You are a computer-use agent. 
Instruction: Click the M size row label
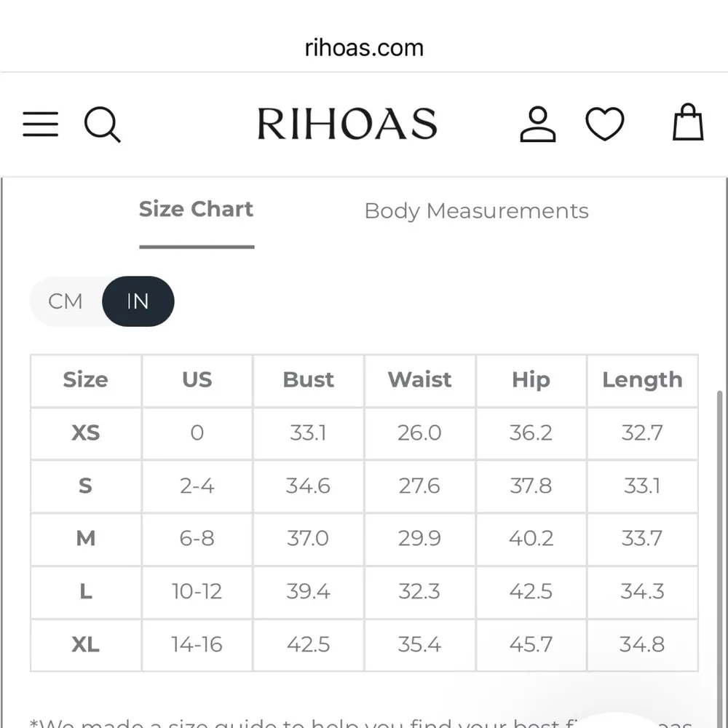pos(85,539)
